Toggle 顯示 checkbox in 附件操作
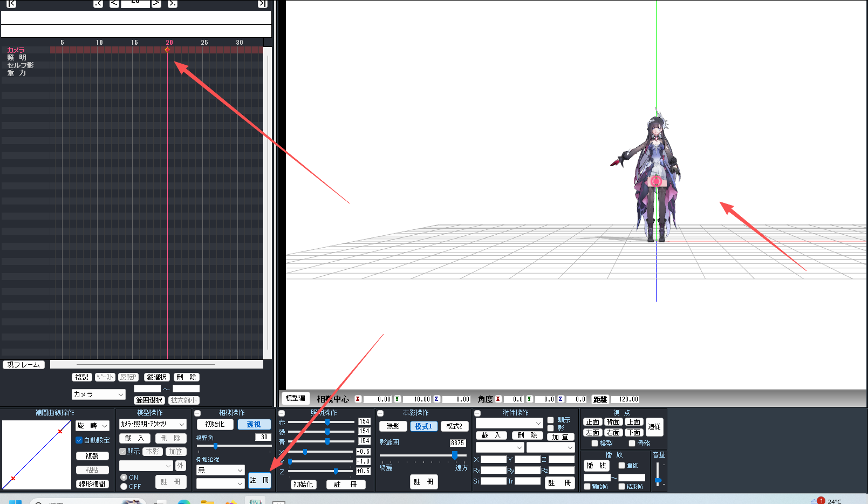The height and width of the screenshot is (504, 868). pos(551,420)
